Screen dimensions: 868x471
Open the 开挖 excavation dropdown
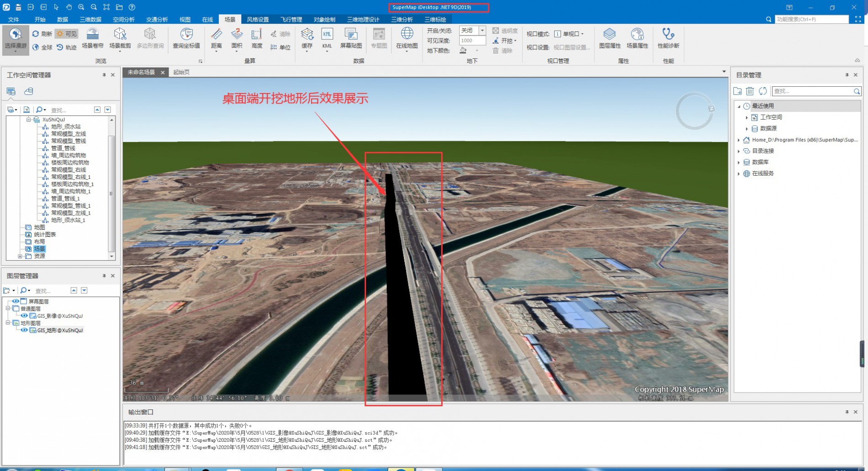pos(505,41)
